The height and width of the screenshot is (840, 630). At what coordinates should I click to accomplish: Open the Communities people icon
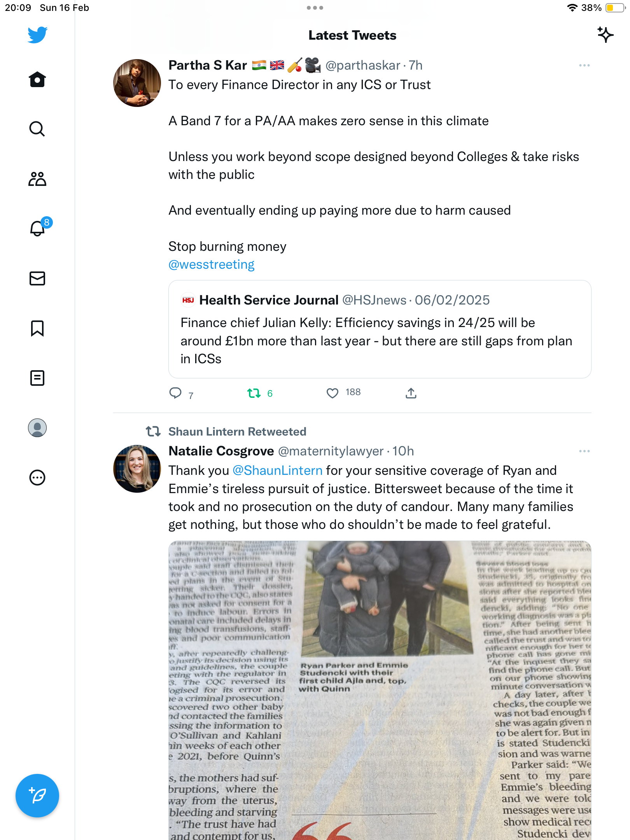pos(37,179)
